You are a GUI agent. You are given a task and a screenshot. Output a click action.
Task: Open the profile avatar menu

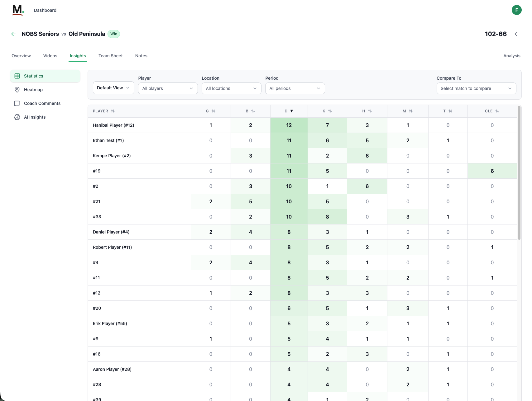pyautogui.click(x=516, y=10)
